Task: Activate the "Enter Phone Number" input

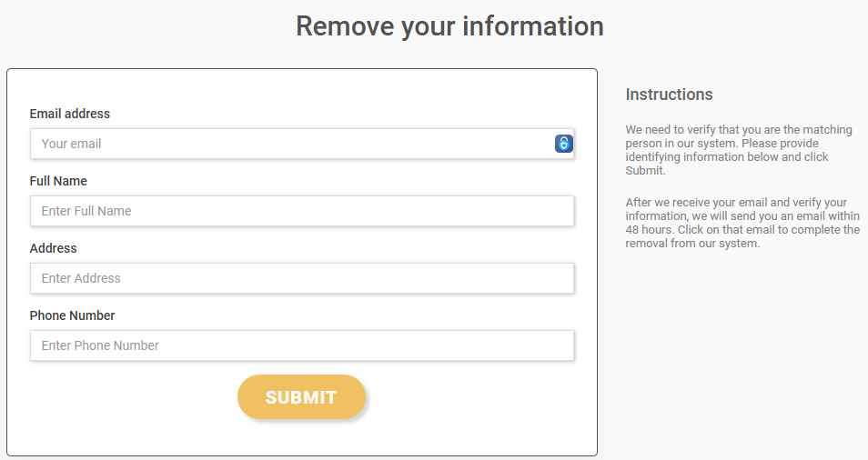Action: (301, 345)
